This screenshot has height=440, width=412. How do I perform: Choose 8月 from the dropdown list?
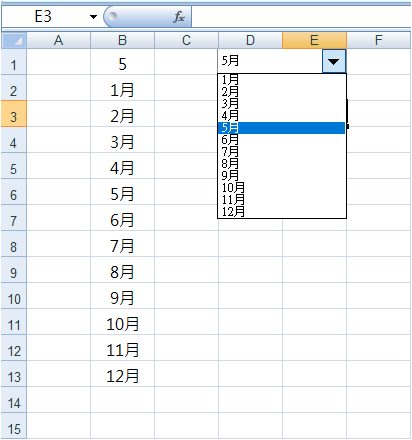pos(281,164)
